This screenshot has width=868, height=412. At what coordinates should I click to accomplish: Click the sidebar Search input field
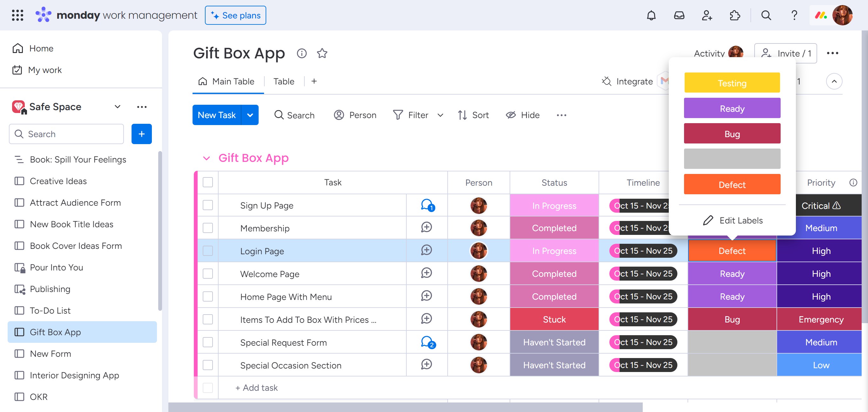point(66,134)
